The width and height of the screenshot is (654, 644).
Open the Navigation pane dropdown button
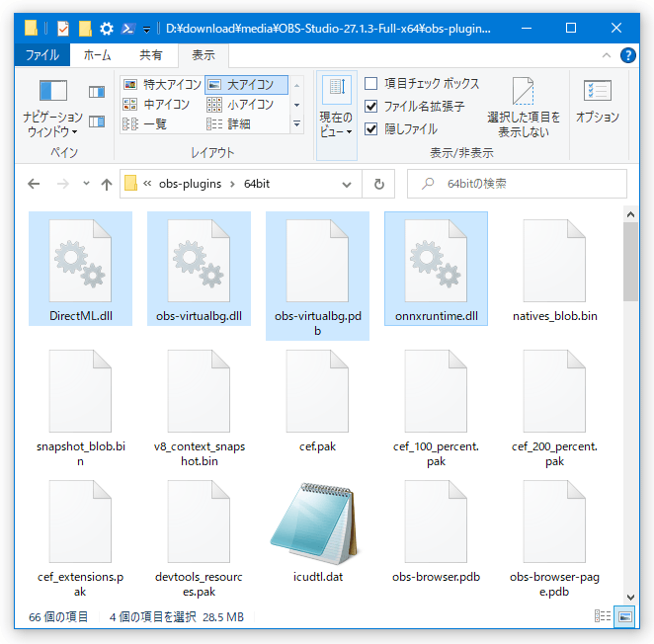click(x=52, y=108)
